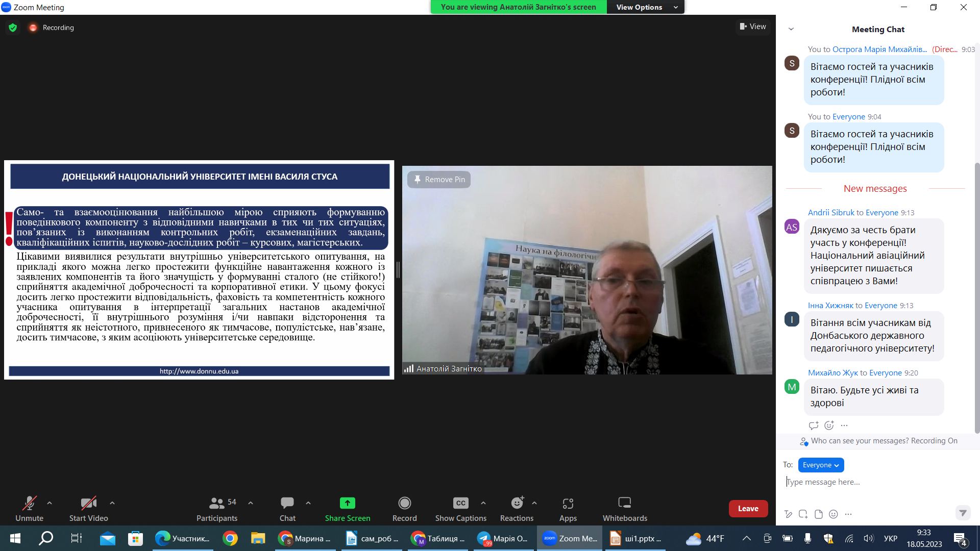Open the text formatting icon in chat
This screenshot has height=551, width=980.
pos(789,514)
